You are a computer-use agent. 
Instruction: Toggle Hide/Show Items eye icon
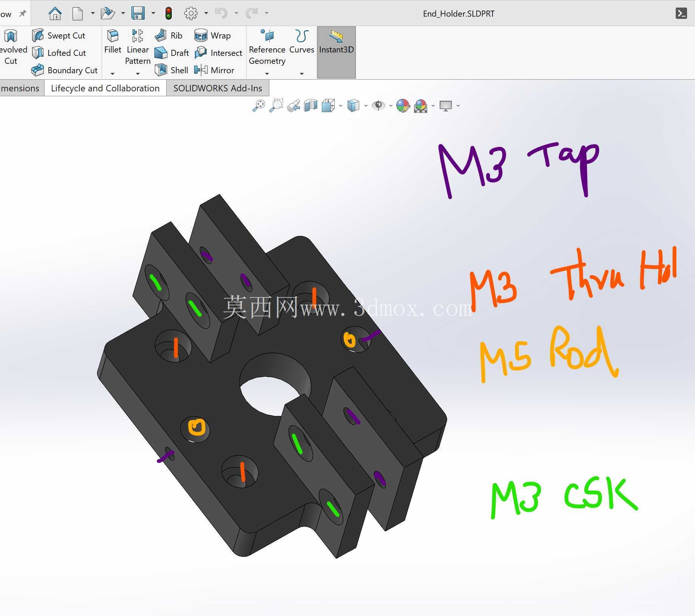378,105
